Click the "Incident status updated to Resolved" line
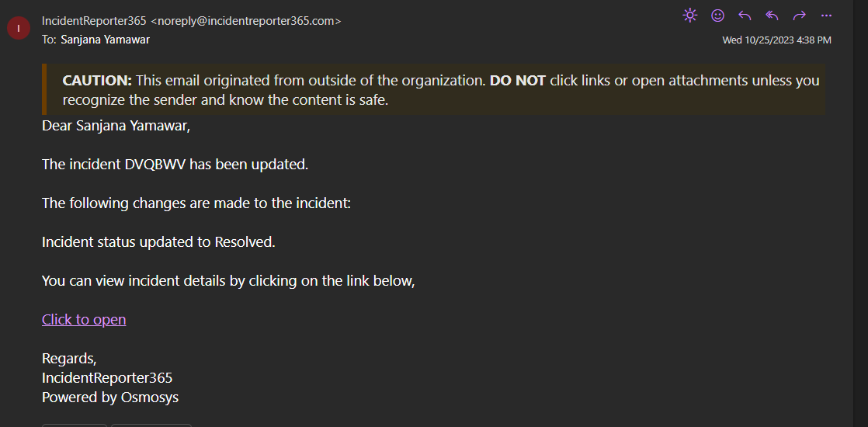The image size is (868, 427). 158,242
